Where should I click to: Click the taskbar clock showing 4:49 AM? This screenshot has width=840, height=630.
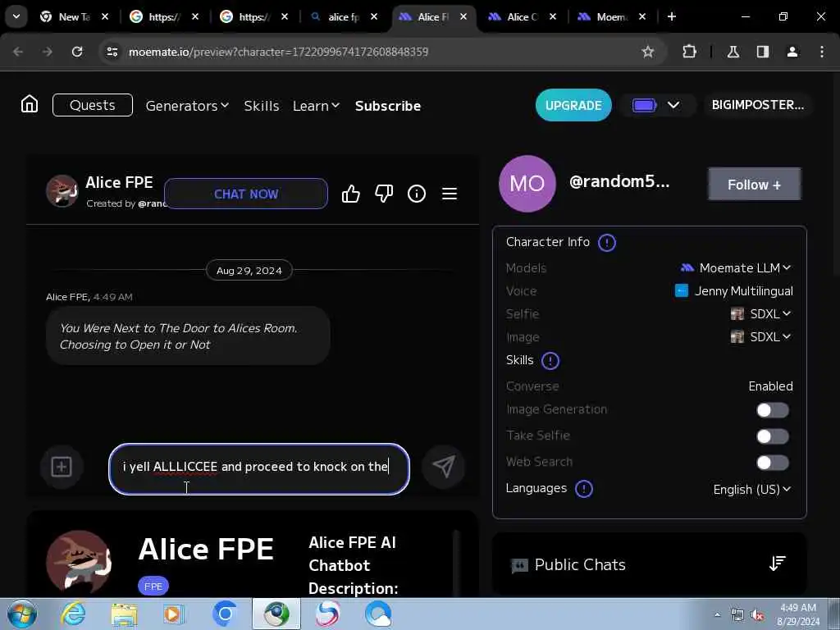pos(797,614)
